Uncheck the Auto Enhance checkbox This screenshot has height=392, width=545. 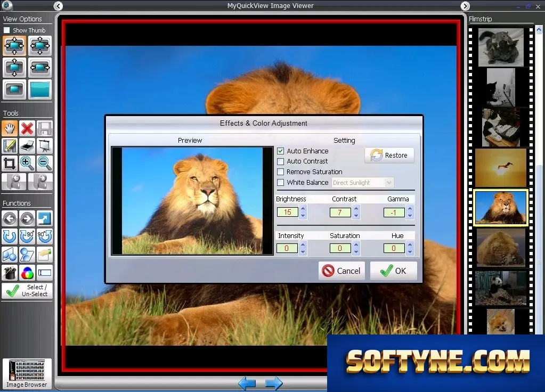coord(281,151)
